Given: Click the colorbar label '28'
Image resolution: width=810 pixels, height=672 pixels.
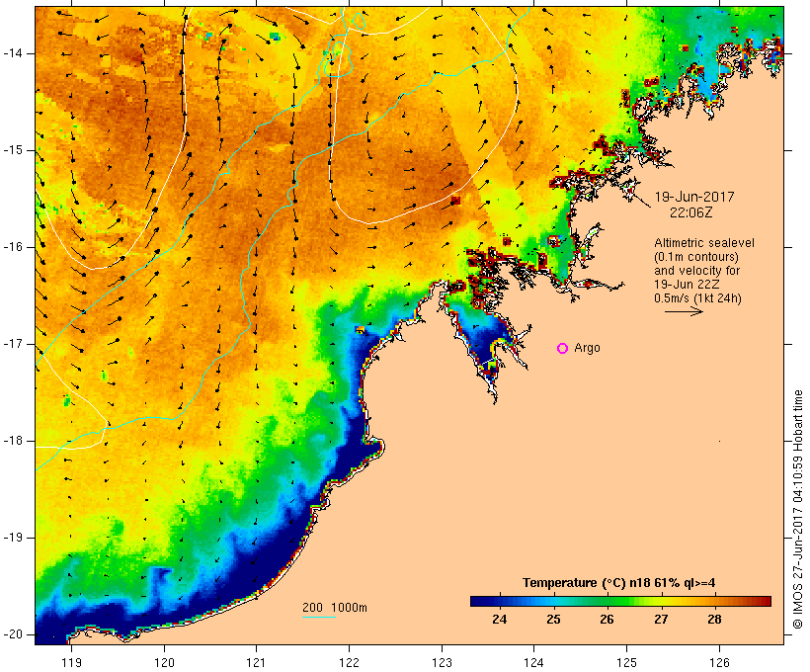Looking at the screenshot, I should pyautogui.click(x=714, y=620).
